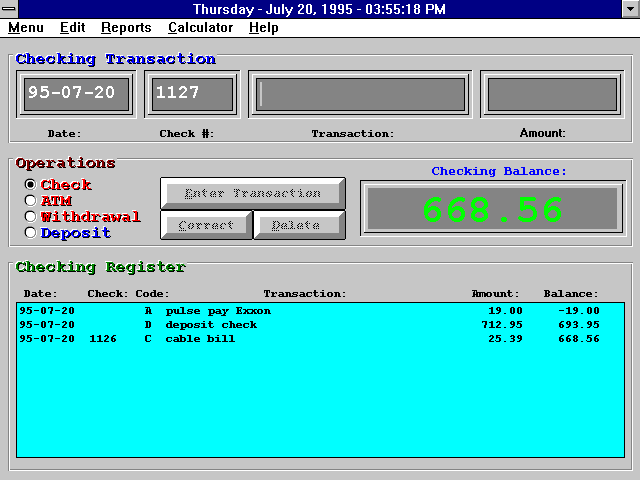The width and height of the screenshot is (640, 480).
Task: Open the Menu menu
Action: point(25,28)
